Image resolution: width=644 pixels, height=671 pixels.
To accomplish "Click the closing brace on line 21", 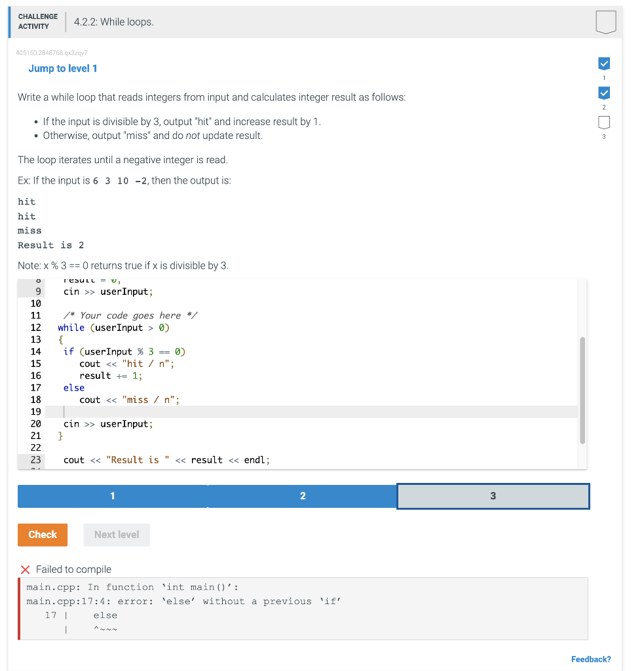I will [x=60, y=436].
